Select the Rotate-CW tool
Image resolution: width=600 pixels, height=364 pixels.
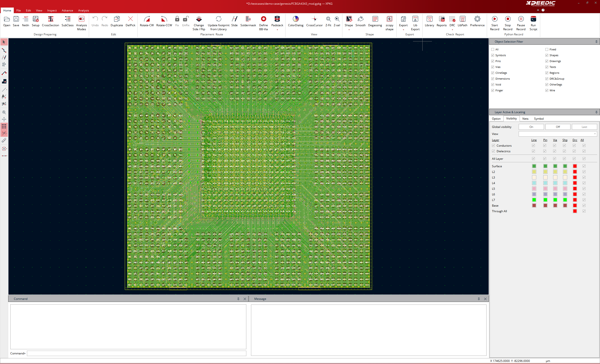coord(146,22)
